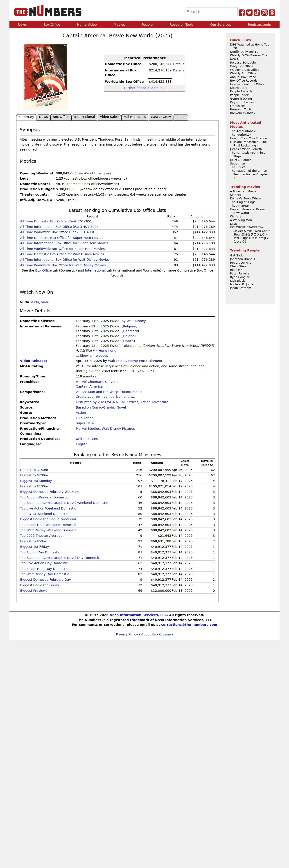This screenshot has width=289, height=868.
Task: Open the Box Office navigation menu
Action: click(x=52, y=25)
